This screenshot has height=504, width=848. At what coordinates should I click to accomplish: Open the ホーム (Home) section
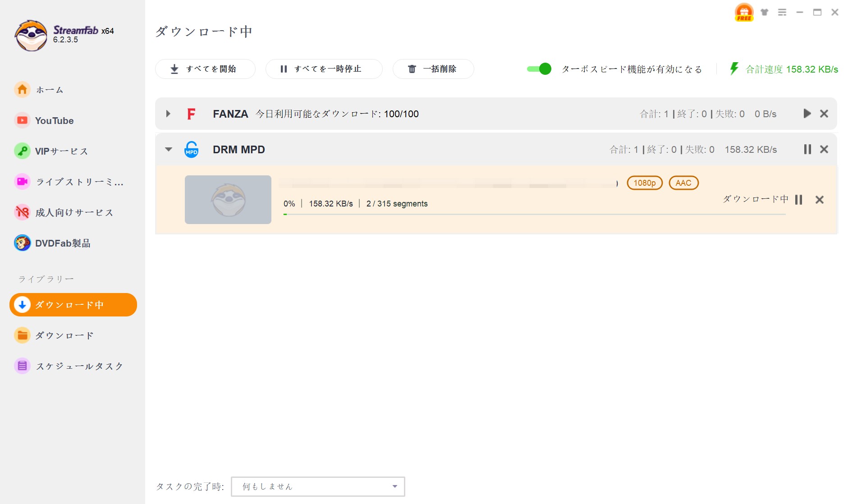49,90
